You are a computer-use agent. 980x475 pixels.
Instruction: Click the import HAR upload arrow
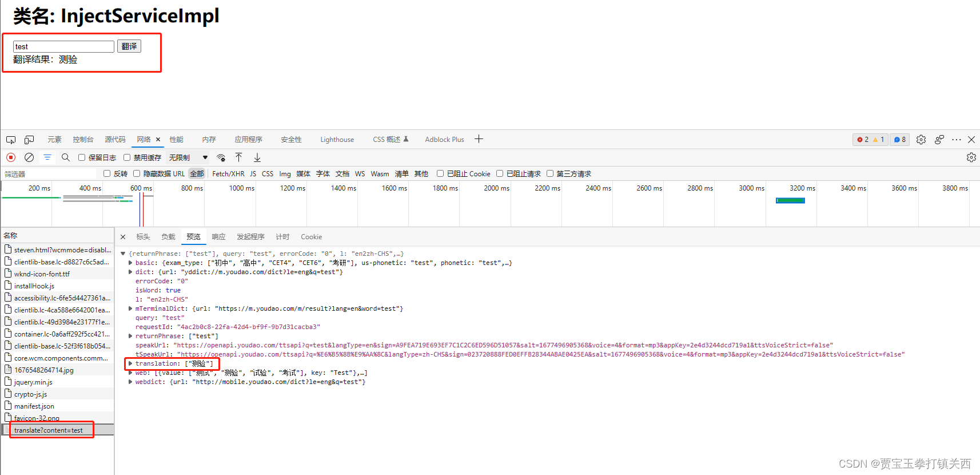tap(239, 157)
